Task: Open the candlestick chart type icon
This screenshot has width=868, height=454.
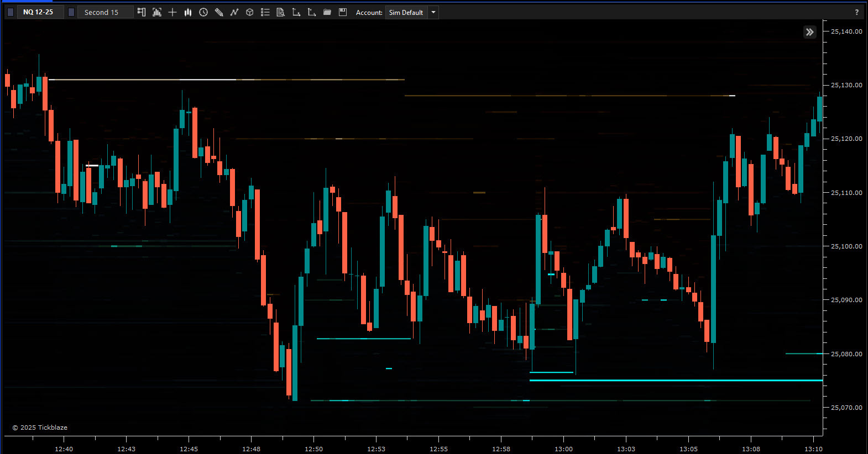Action: (x=188, y=12)
